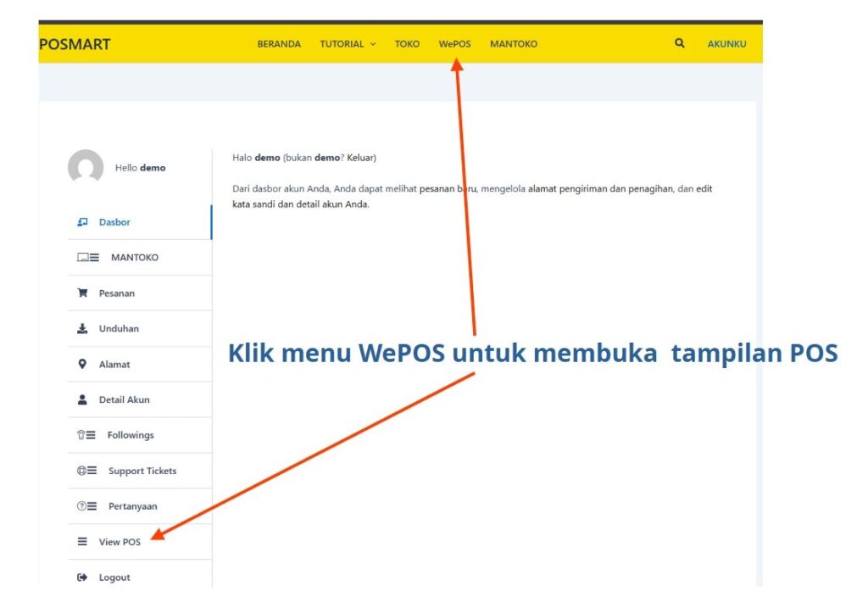Click the Keluar sign-out link
868x614 pixels.
coord(359,158)
